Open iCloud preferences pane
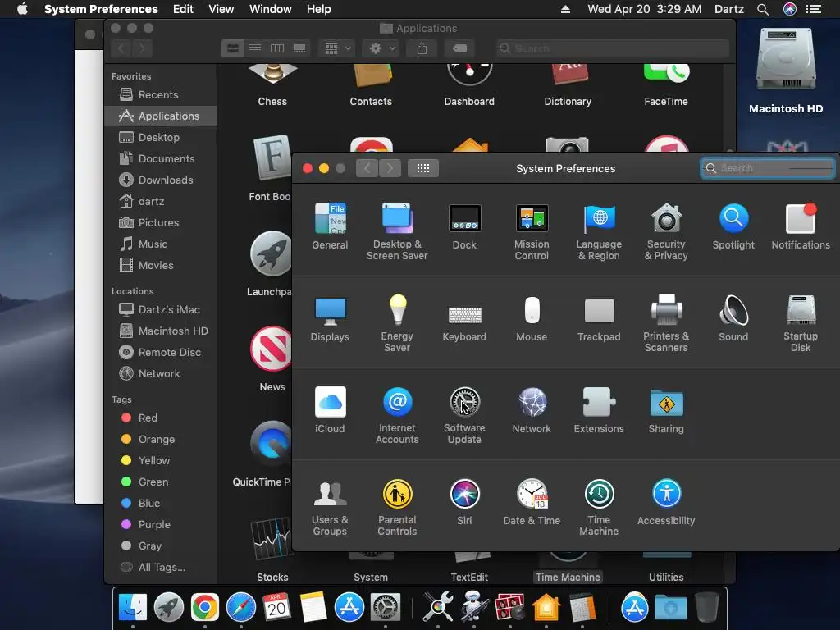Image resolution: width=840 pixels, height=630 pixels. [x=330, y=410]
